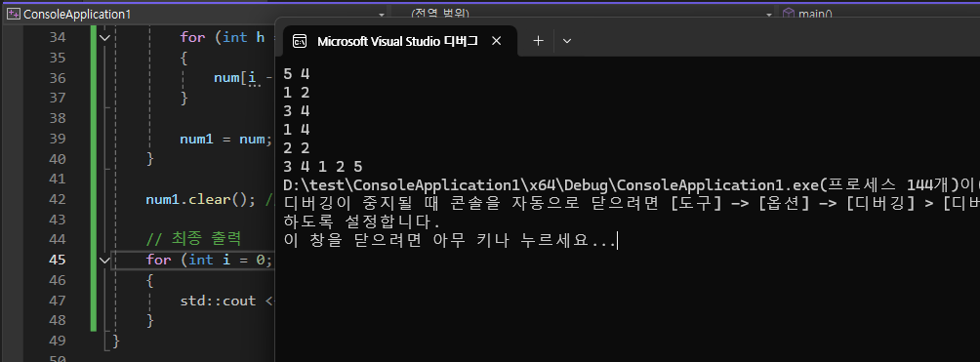Image resolution: width=980 pixels, height=362 pixels.
Task: Collapse the for loop at line 34
Action: point(104,37)
